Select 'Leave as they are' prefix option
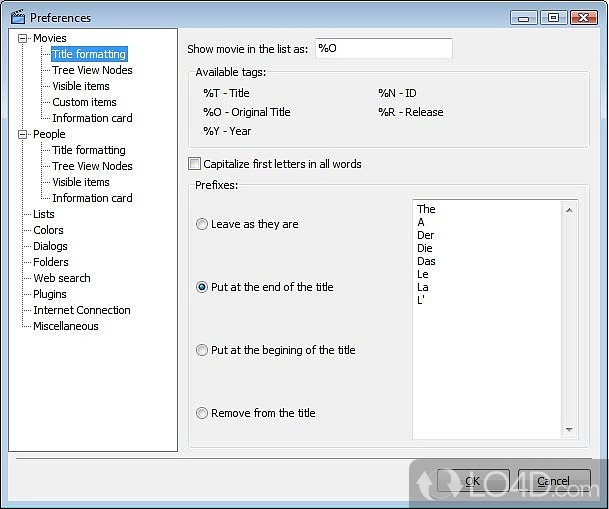The image size is (609, 509). coord(203,225)
